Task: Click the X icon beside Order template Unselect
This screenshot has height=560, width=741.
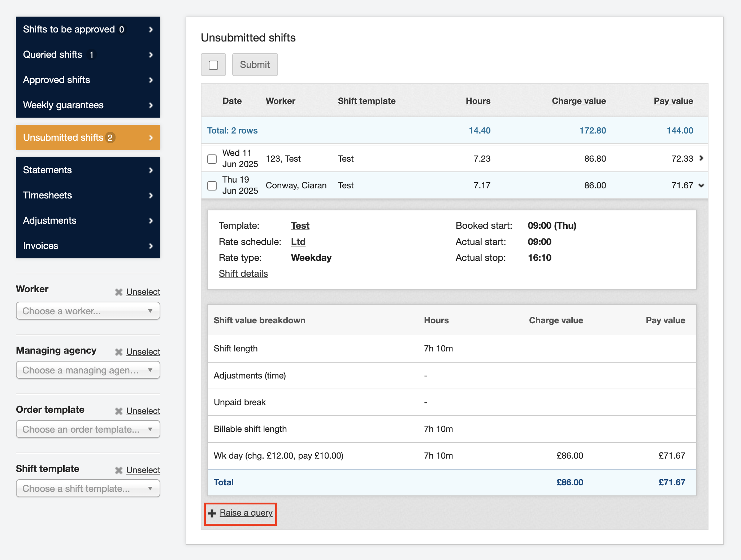Action: click(118, 411)
